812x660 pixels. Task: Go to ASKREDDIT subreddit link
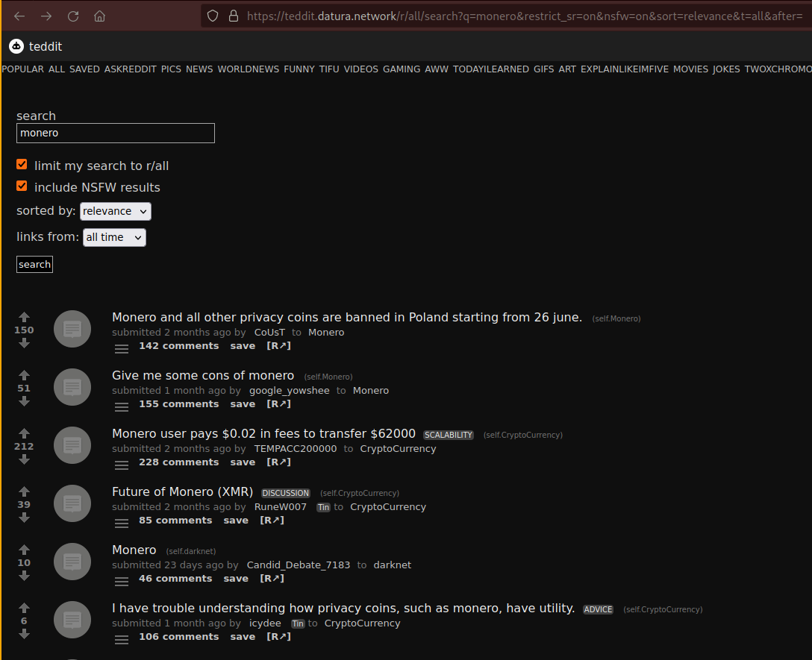coord(131,69)
